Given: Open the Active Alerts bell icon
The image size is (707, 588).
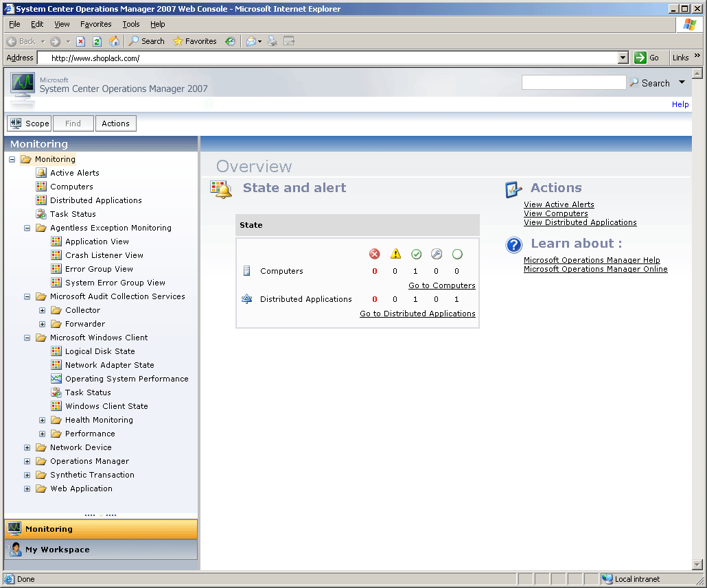Looking at the screenshot, I should [x=41, y=173].
